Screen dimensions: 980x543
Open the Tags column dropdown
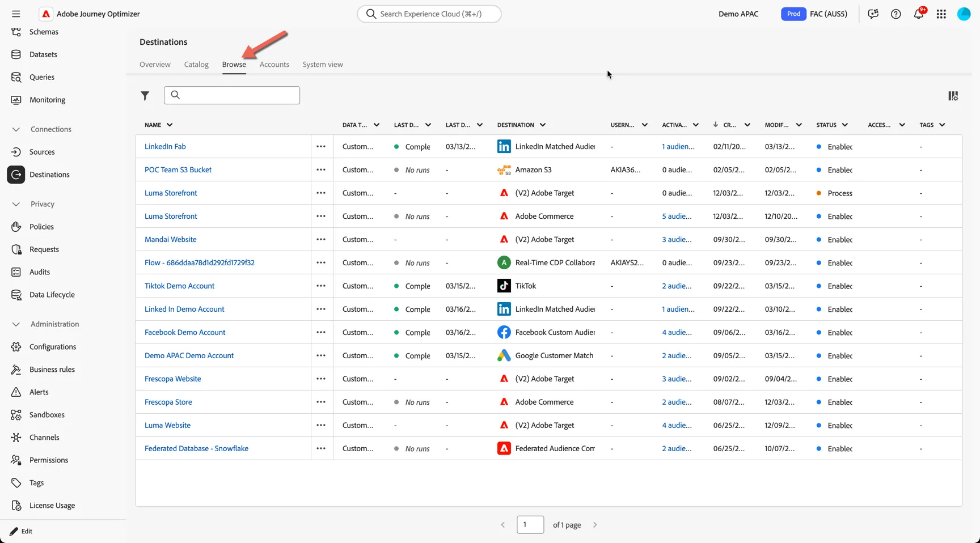pos(942,125)
